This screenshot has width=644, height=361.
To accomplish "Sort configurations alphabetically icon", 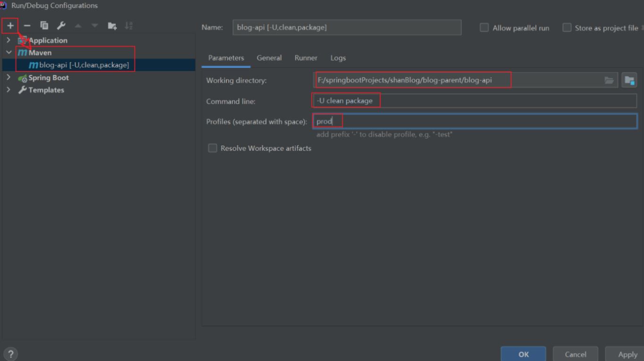I will click(x=129, y=26).
